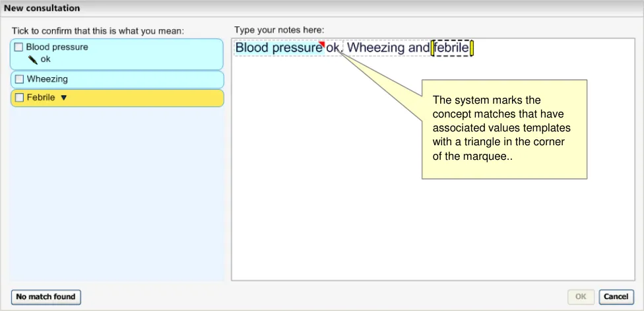
Task: Click the ok value under Blood pressure
Action: (x=46, y=59)
